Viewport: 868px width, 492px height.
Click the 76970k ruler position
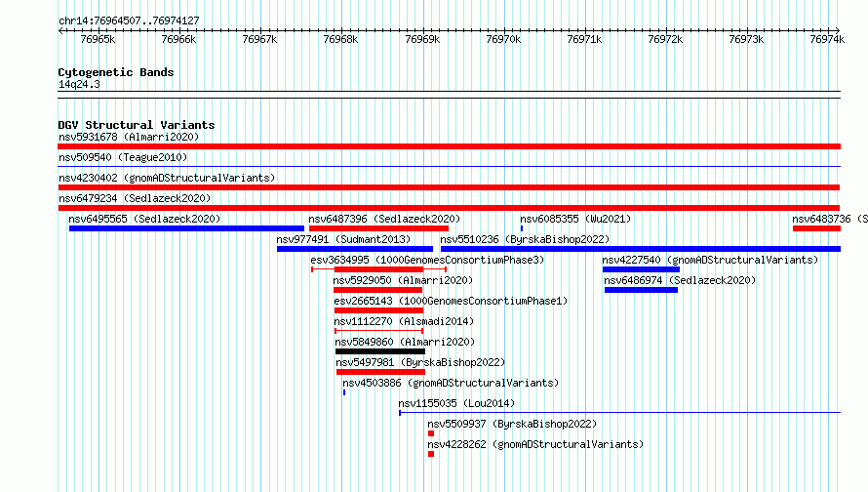(x=503, y=39)
